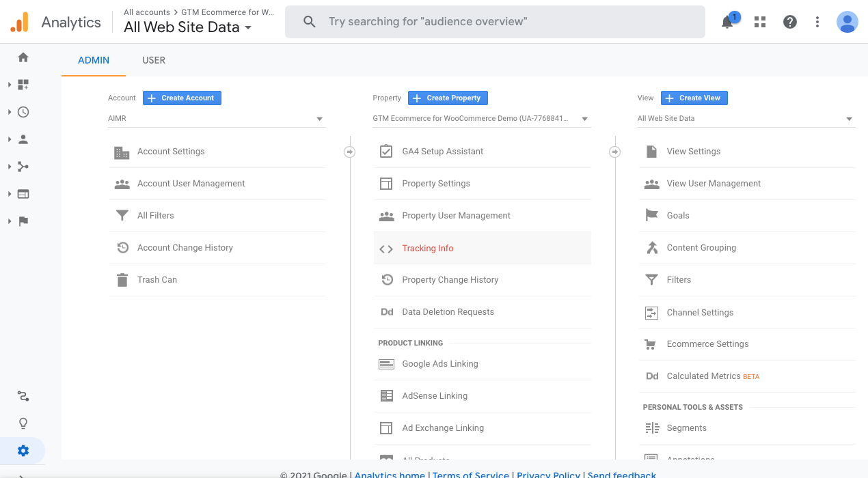Open the Privacy Policy link
The height and width of the screenshot is (478, 868).
(x=549, y=474)
